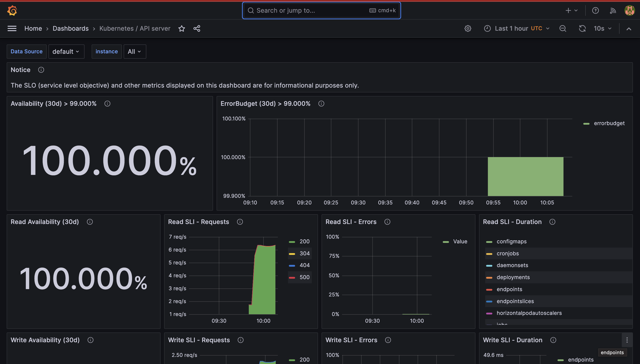Image resolution: width=640 pixels, height=364 pixels.
Task: Click the share dashboard icon
Action: (x=197, y=28)
